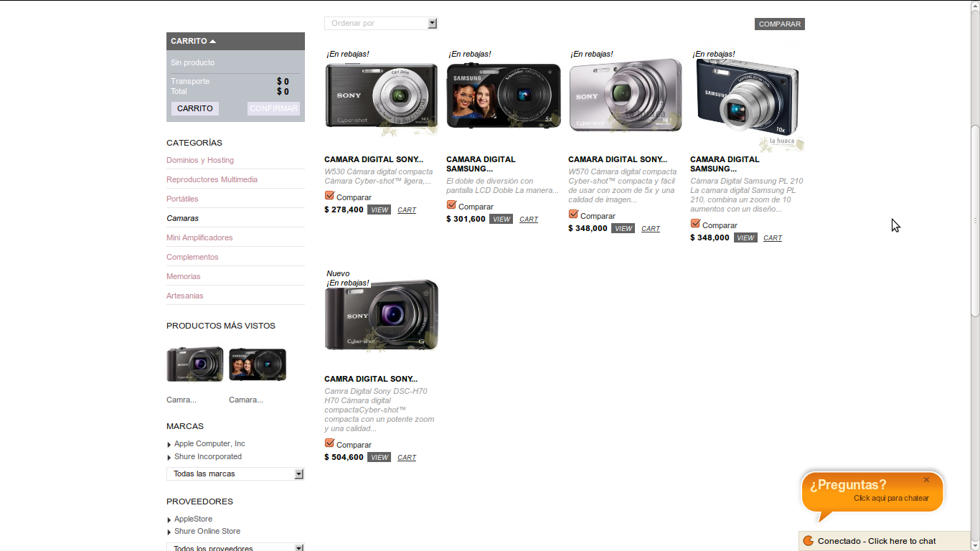Open the Reproductores Multimedia category

click(212, 179)
